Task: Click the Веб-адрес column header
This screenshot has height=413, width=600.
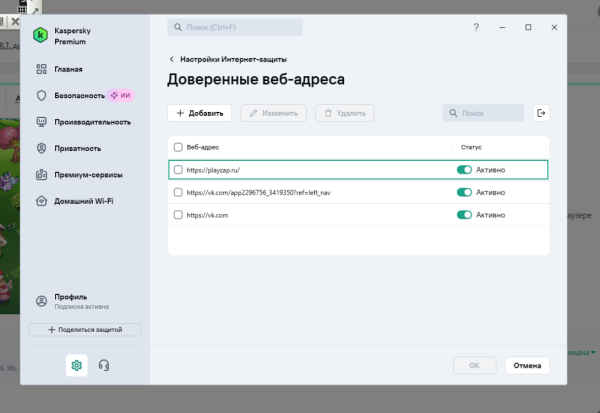Action: click(203, 147)
